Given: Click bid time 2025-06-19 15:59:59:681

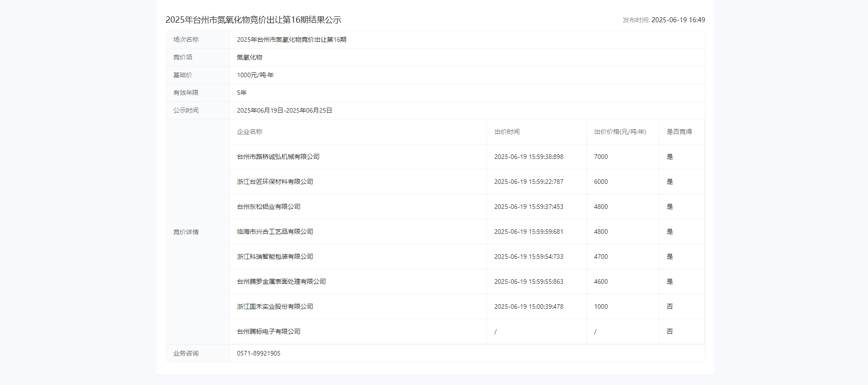Looking at the screenshot, I should (529, 232).
